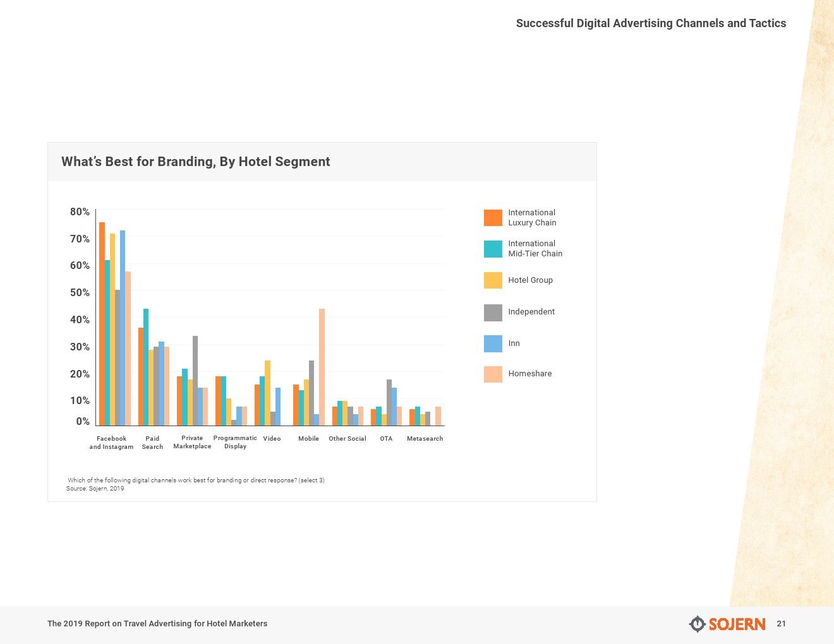
Task: Click the Hotel Group yellow legend swatch
Action: (x=493, y=280)
